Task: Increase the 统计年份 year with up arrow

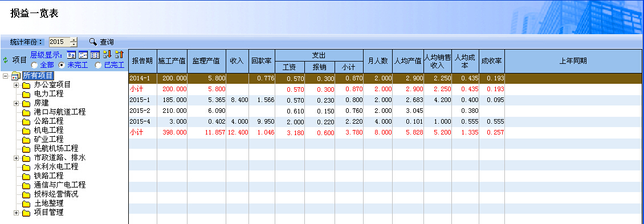Action: 74,39
